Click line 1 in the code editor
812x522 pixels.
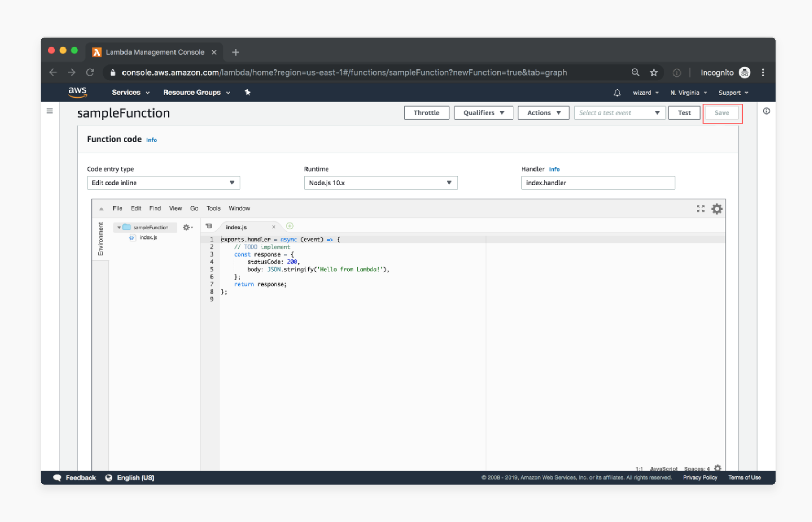point(472,239)
